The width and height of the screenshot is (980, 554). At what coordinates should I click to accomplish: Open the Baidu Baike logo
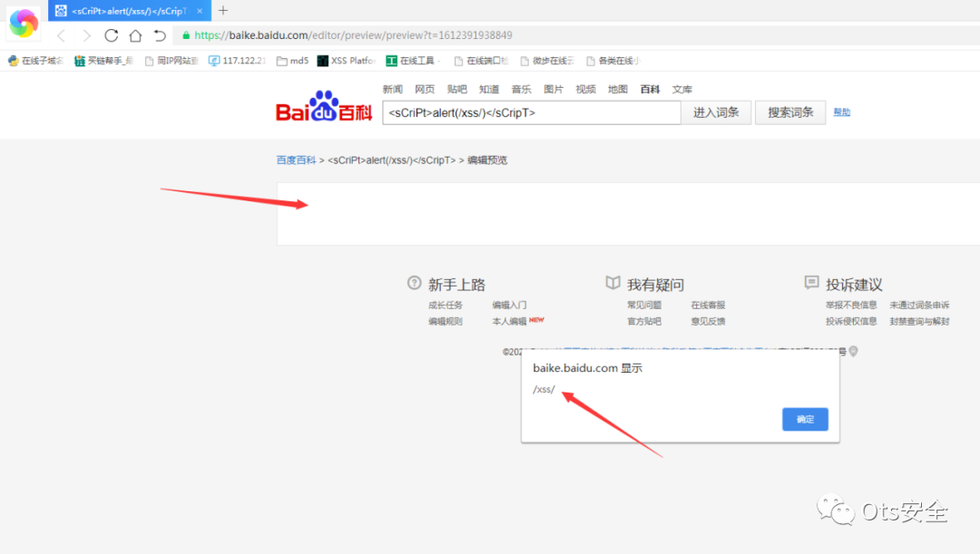324,106
